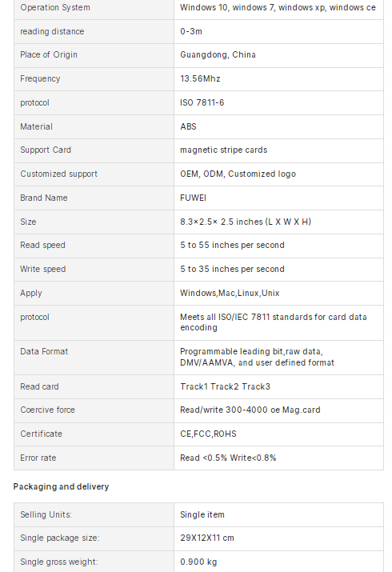Click magnetic stripe cards text
The height and width of the screenshot is (572, 392).
(223, 150)
